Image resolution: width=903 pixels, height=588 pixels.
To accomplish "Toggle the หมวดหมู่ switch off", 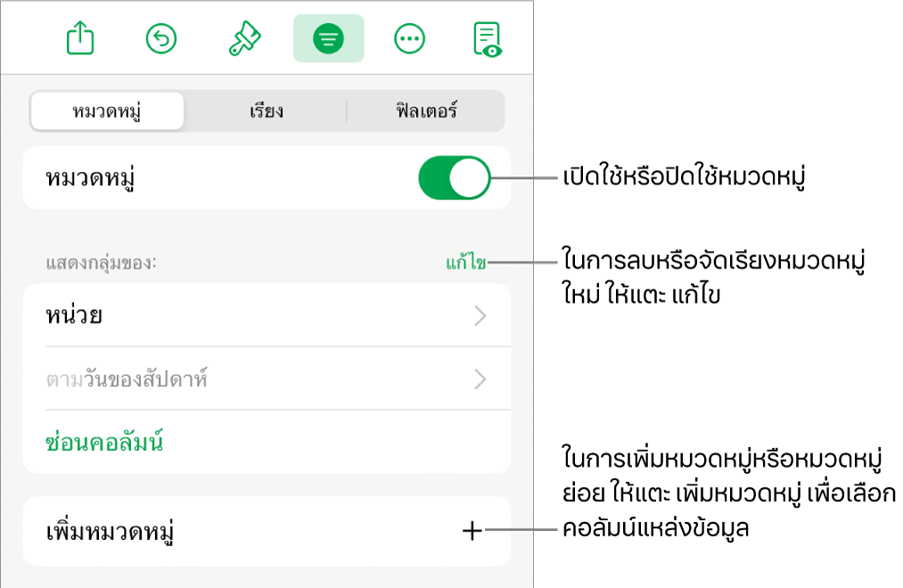I will (x=455, y=178).
